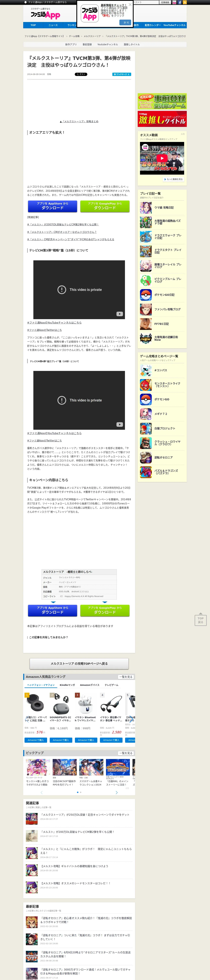This screenshot has height=980, width=210.
Task: Click the first AppStore download button
Action: 53,206
